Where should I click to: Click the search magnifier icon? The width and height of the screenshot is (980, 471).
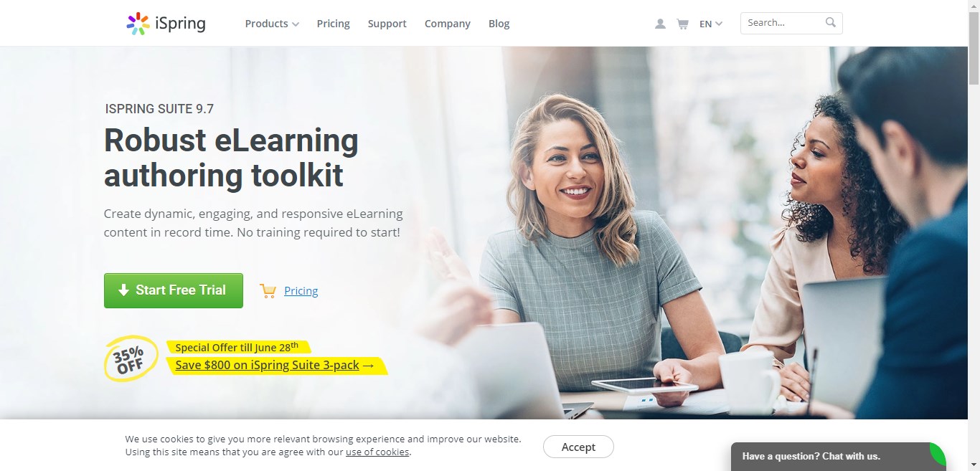click(831, 22)
